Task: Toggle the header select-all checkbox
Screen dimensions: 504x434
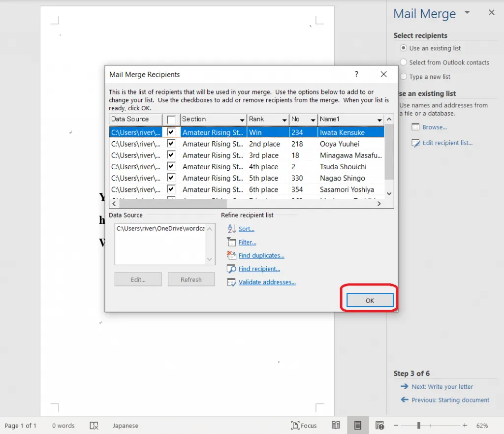Action: click(171, 120)
